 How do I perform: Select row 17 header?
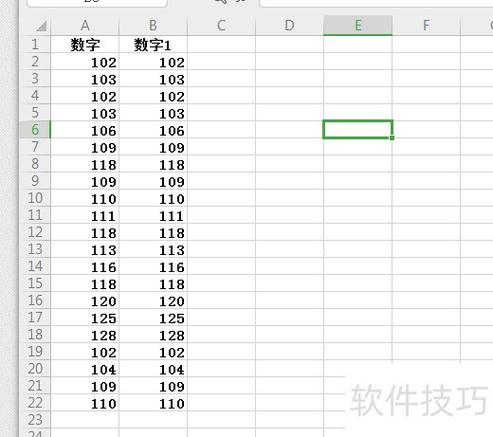click(x=35, y=317)
